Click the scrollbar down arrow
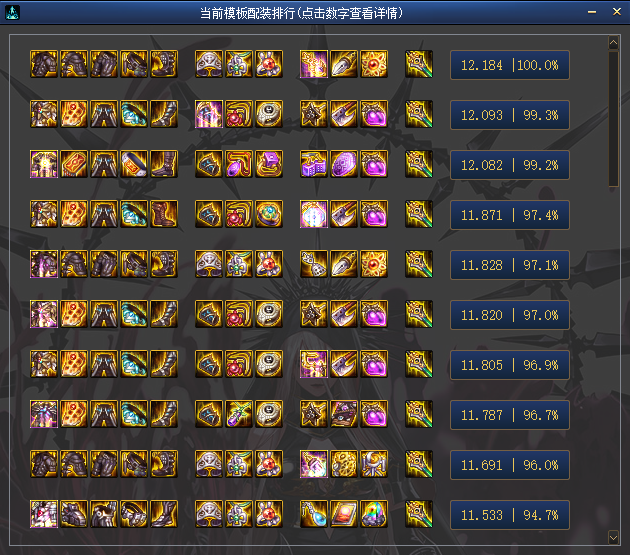Screen dimensions: 630x555 click(613, 537)
